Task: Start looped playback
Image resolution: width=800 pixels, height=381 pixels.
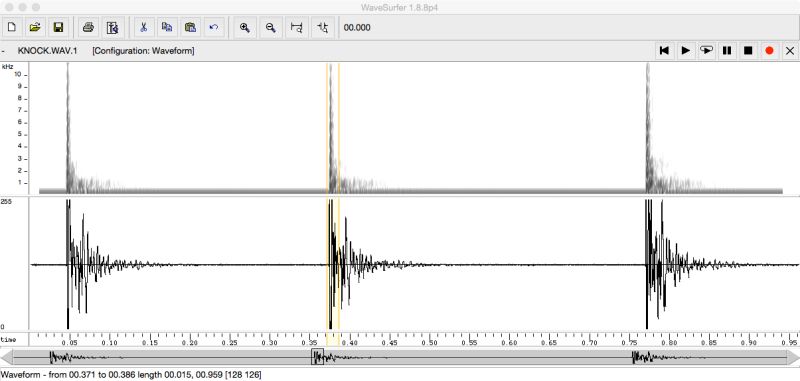Action: [707, 50]
